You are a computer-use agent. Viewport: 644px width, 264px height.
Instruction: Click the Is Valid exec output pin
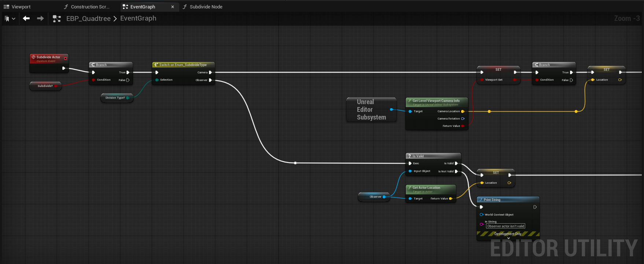[x=456, y=164]
